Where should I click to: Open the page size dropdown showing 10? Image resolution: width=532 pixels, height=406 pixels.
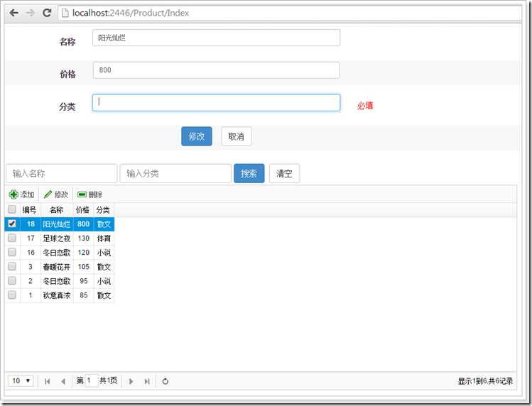(21, 381)
